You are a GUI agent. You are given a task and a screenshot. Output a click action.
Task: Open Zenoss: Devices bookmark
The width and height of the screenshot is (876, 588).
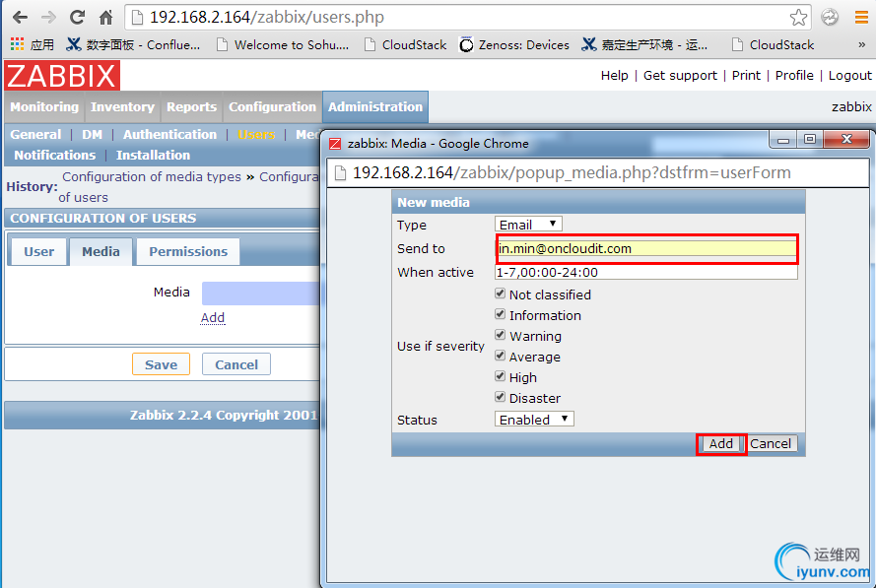(514, 44)
